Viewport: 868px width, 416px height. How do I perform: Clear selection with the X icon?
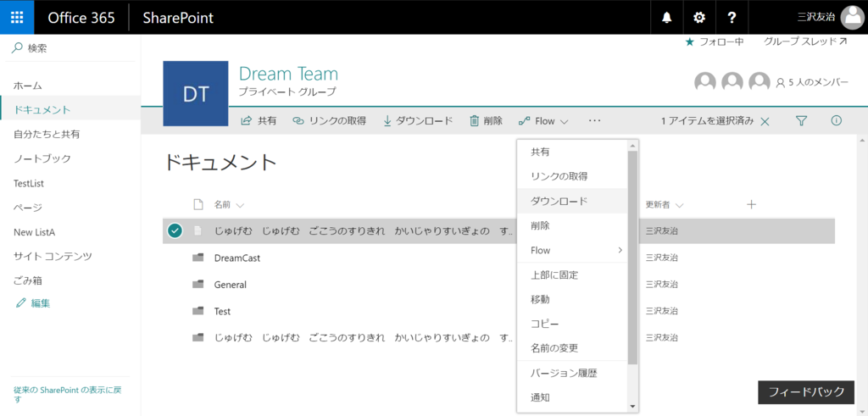[x=765, y=122]
